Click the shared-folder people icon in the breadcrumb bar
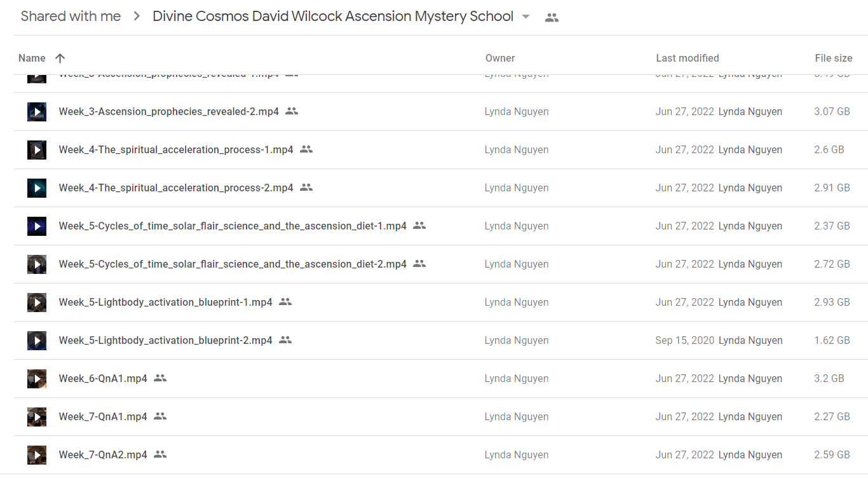The width and height of the screenshot is (868, 478). coord(552,18)
